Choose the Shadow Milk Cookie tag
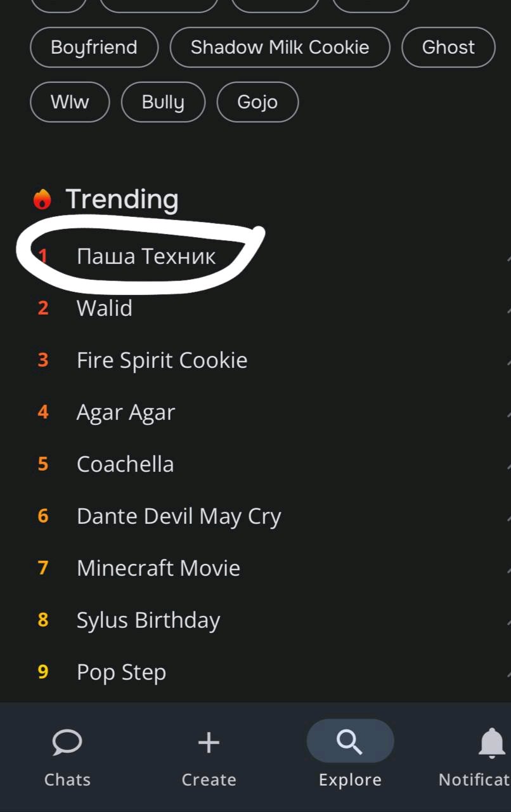The height and width of the screenshot is (812, 511). tap(280, 48)
